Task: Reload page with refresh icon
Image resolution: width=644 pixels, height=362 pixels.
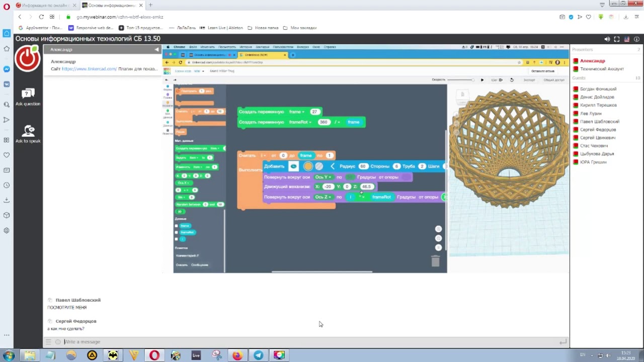Action: [41, 17]
